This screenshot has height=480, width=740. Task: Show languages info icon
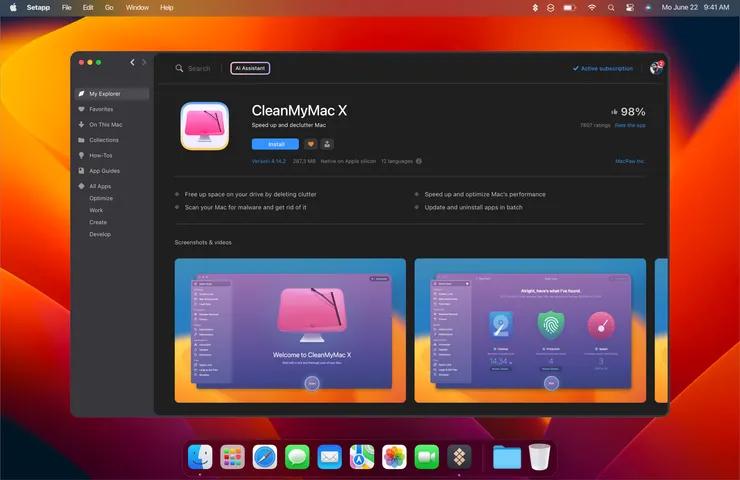pos(419,161)
